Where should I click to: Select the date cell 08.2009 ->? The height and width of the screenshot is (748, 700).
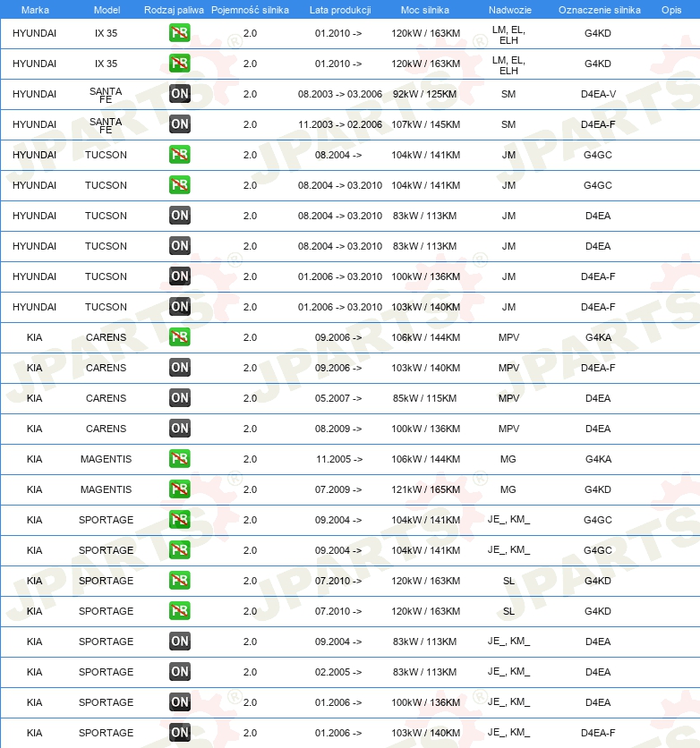[338, 429]
